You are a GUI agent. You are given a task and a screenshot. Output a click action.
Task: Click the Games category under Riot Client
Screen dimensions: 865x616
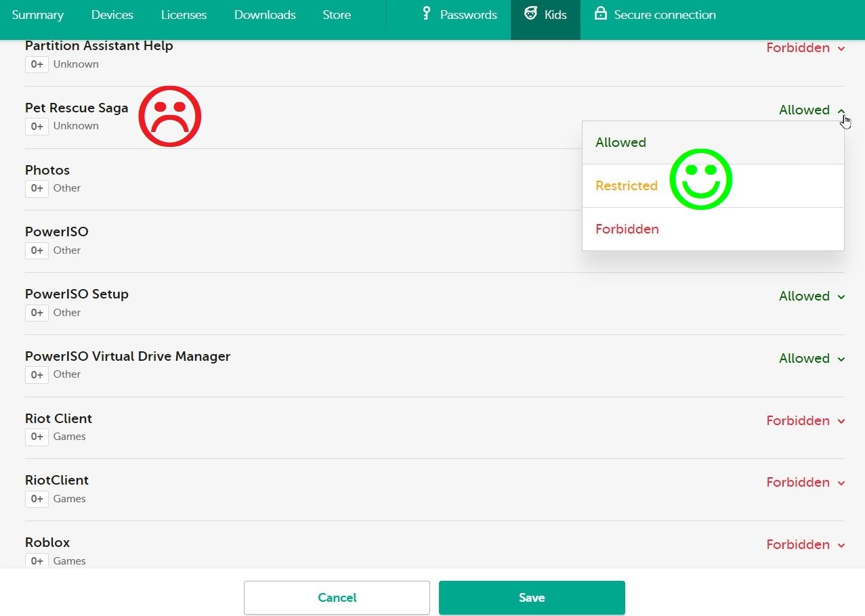pyautogui.click(x=70, y=437)
